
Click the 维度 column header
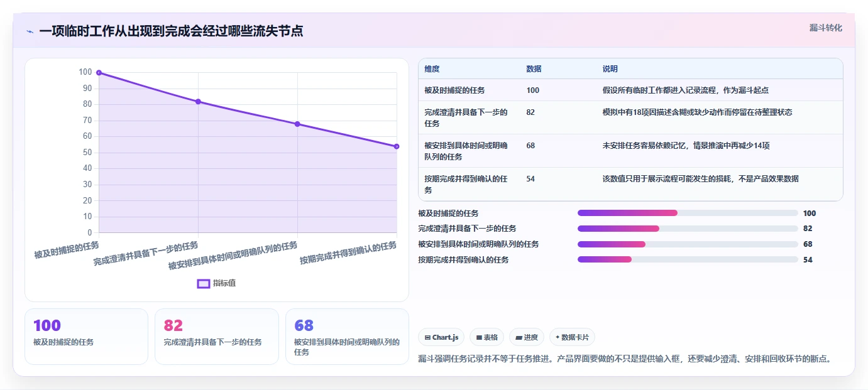pos(432,69)
